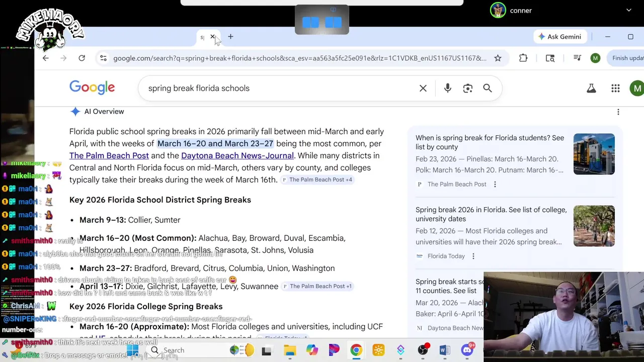Start voice search with microphone
644x362 pixels.
click(447, 88)
